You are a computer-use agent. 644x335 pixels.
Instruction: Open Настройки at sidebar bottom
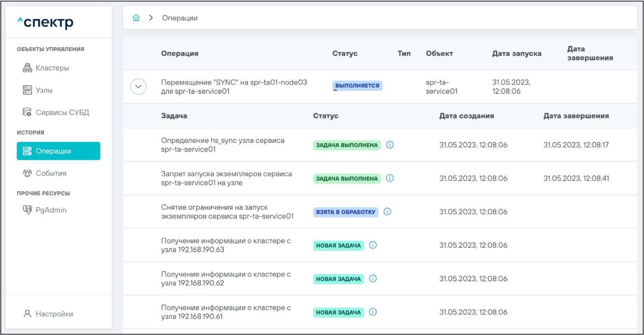pos(54,314)
